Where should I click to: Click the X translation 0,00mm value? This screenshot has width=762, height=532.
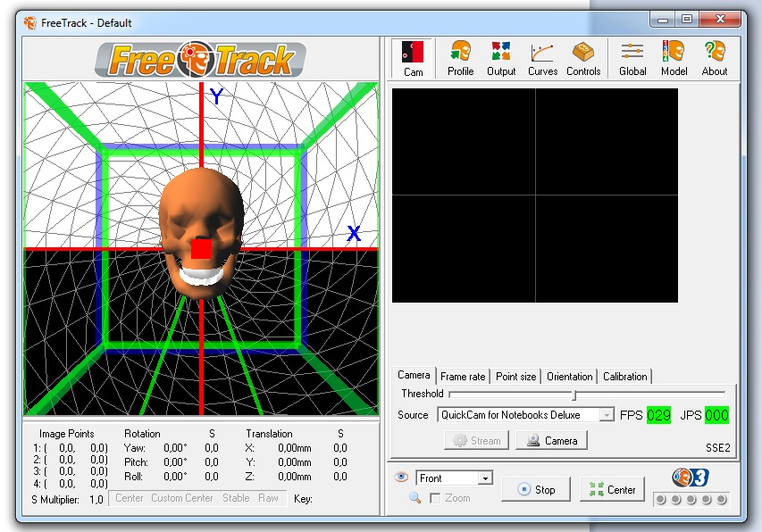click(295, 447)
